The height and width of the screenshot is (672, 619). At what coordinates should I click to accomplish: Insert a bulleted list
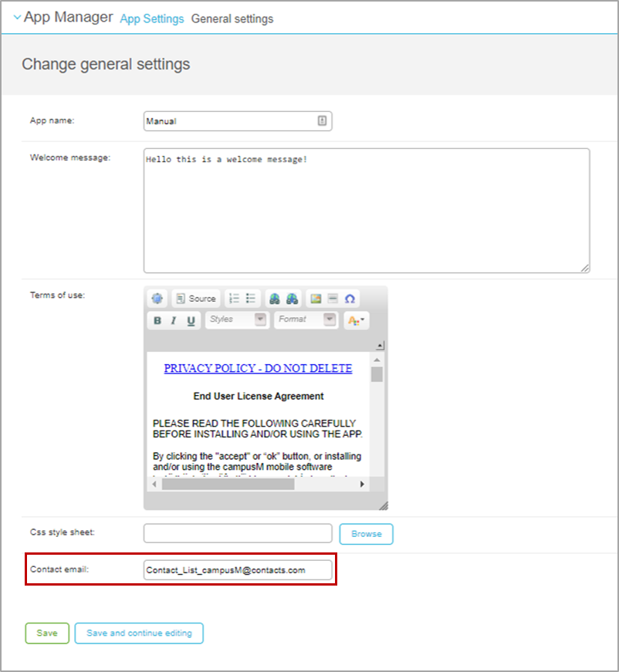tap(251, 299)
